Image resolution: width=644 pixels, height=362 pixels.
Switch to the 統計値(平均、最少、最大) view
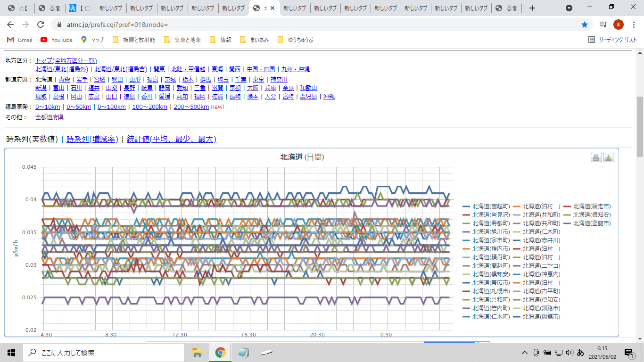[172, 139]
